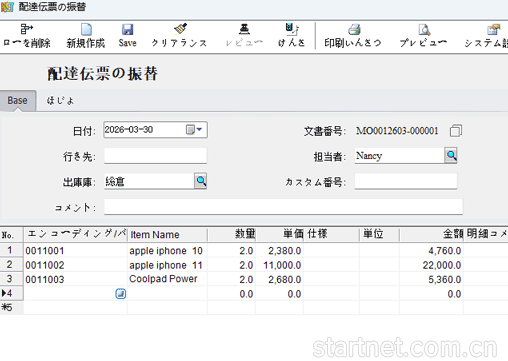Click the システム settings toolbar icon
Image resolution: width=508 pixels, height=361 pixels.
tap(493, 29)
